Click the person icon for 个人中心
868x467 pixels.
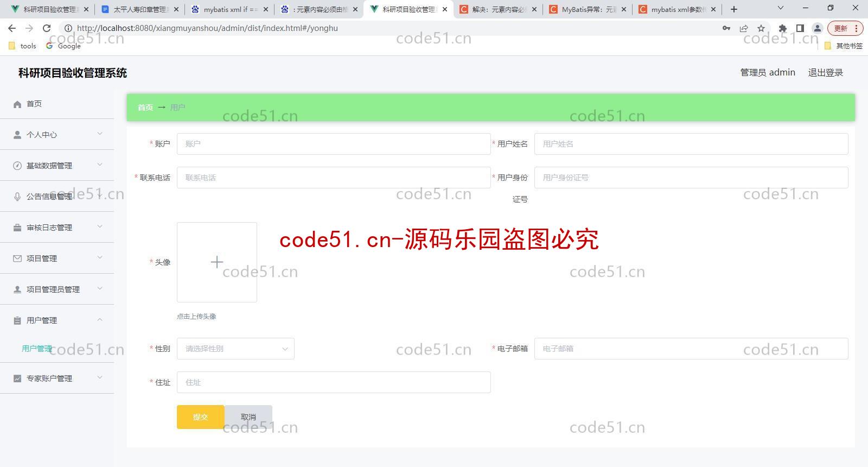[17, 135]
